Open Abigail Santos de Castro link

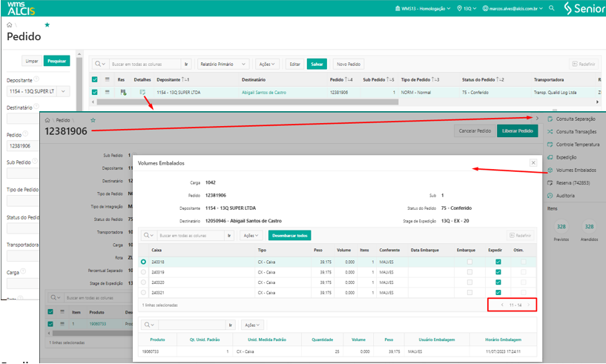[264, 93]
